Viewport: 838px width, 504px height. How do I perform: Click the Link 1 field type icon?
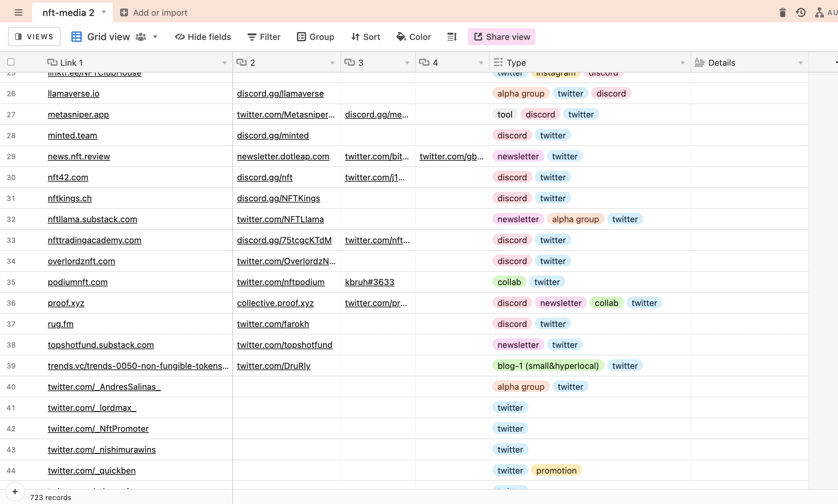[x=52, y=62]
